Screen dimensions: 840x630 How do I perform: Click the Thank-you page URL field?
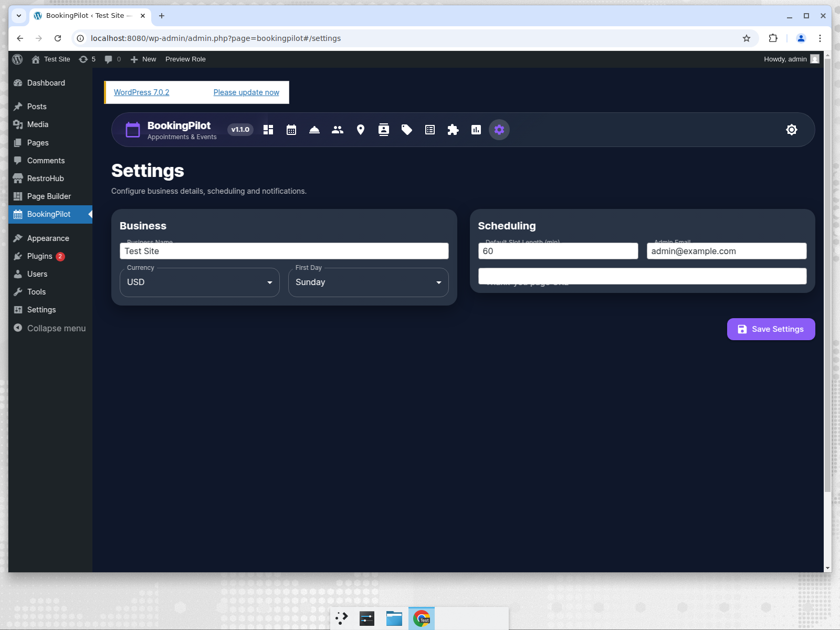643,276
